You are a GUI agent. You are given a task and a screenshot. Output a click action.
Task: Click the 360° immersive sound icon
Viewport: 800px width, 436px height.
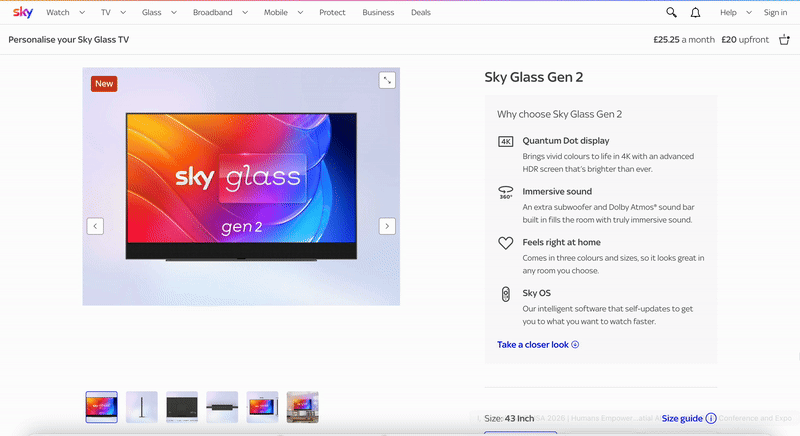coord(506,192)
